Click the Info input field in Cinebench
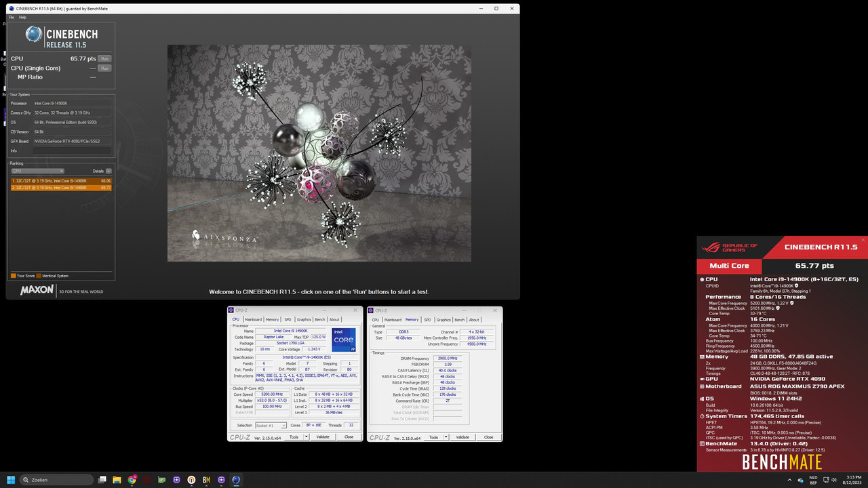The image size is (868, 488). click(x=73, y=150)
